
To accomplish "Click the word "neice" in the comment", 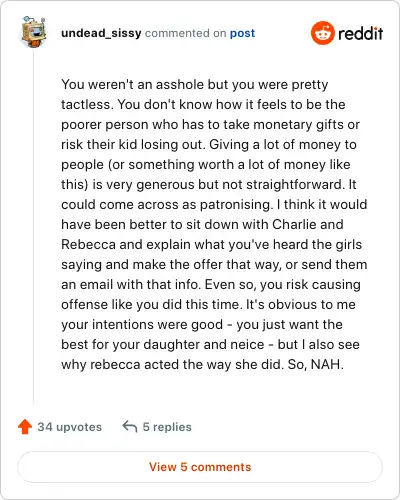I will point(247,344).
